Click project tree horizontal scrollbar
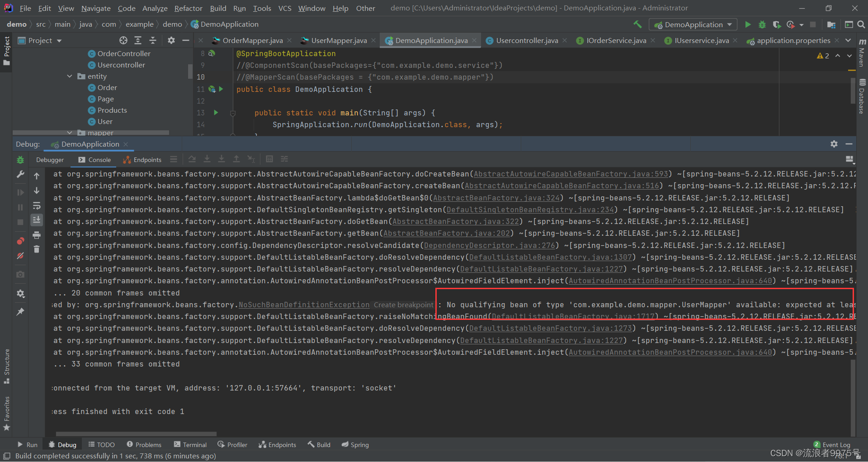The image size is (868, 462). pos(91,133)
